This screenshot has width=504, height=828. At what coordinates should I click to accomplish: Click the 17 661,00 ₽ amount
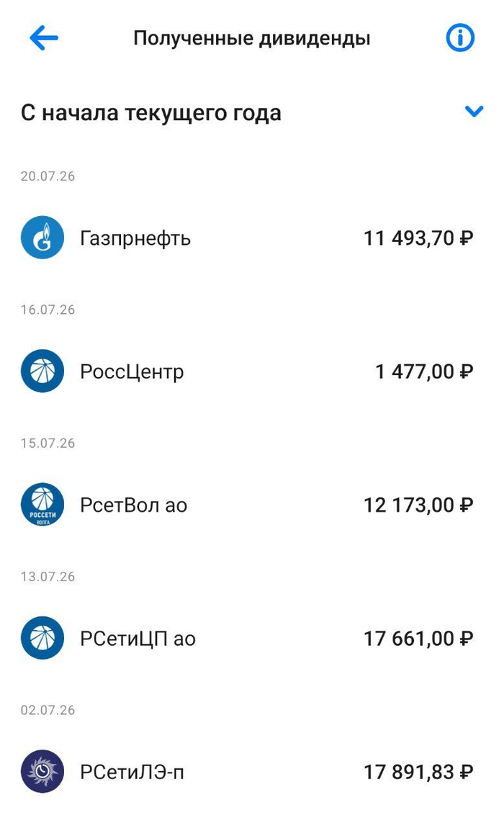[418, 639]
